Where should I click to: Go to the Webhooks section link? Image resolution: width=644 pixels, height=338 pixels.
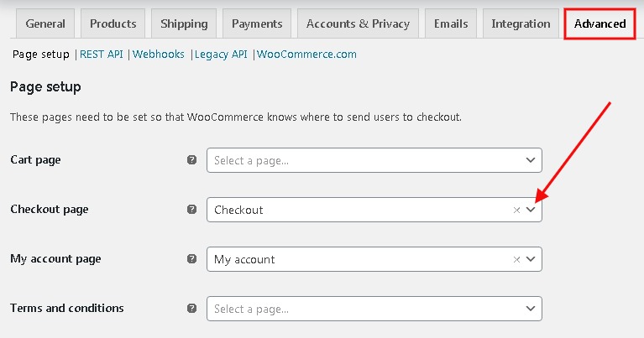159,55
